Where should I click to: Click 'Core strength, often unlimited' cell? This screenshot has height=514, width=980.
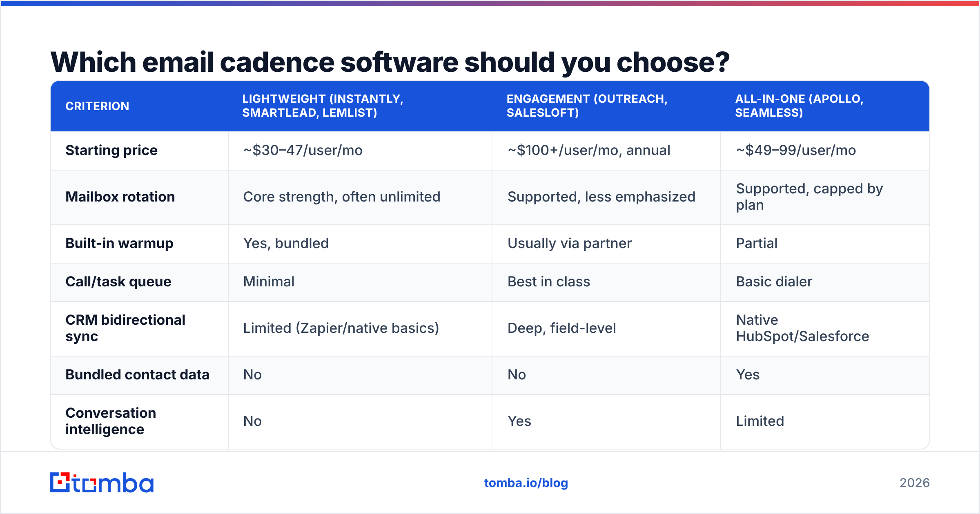(342, 197)
